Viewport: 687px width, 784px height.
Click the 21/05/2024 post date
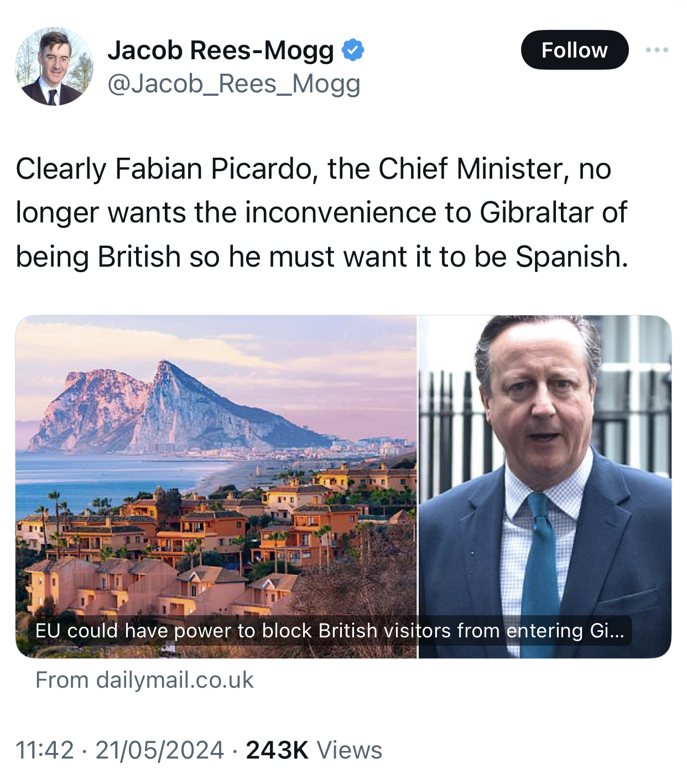tap(159, 750)
